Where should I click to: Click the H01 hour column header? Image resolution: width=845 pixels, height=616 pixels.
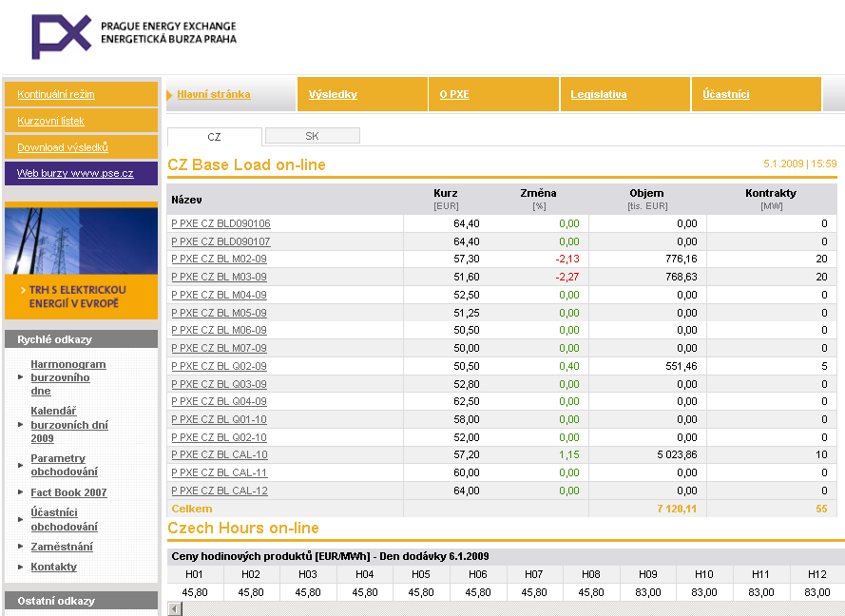point(194,574)
